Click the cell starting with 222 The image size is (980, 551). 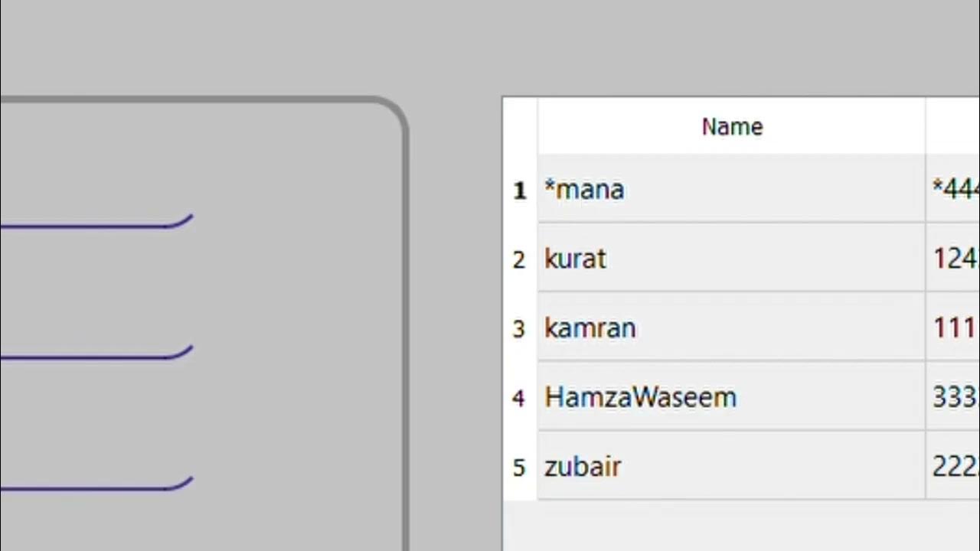[x=954, y=467]
